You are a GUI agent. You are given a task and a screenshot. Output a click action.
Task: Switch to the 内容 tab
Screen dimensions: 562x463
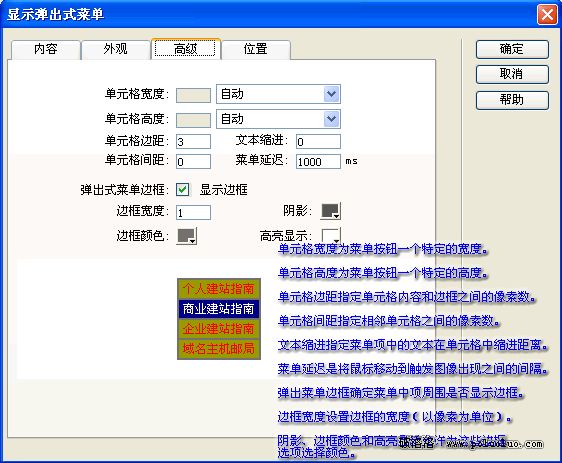(x=46, y=49)
